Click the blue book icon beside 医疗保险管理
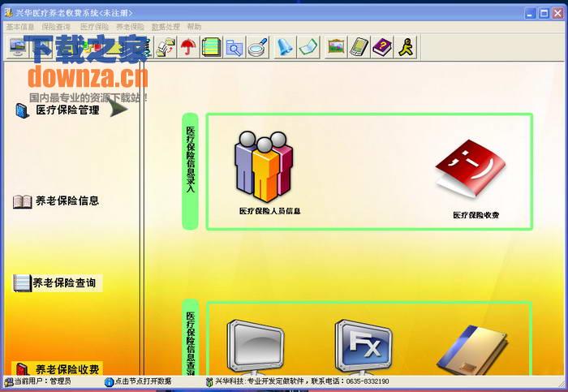Viewport: 568px width, 392px height. [x=23, y=110]
